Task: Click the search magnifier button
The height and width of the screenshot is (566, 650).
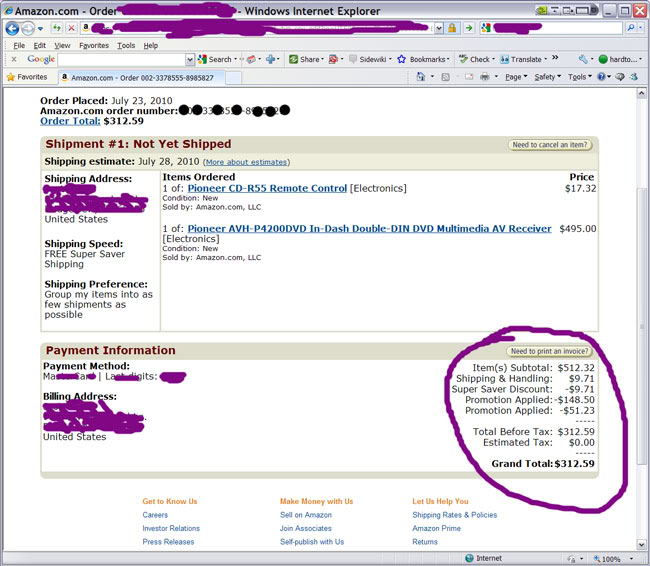Action: point(631,28)
